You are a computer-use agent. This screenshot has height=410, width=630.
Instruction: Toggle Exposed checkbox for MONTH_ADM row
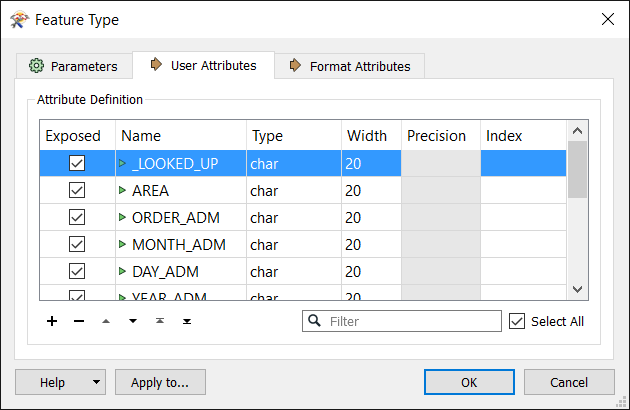(77, 244)
